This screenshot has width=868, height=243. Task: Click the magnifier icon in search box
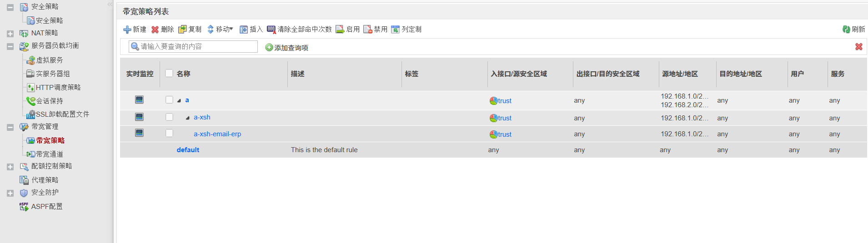click(135, 46)
